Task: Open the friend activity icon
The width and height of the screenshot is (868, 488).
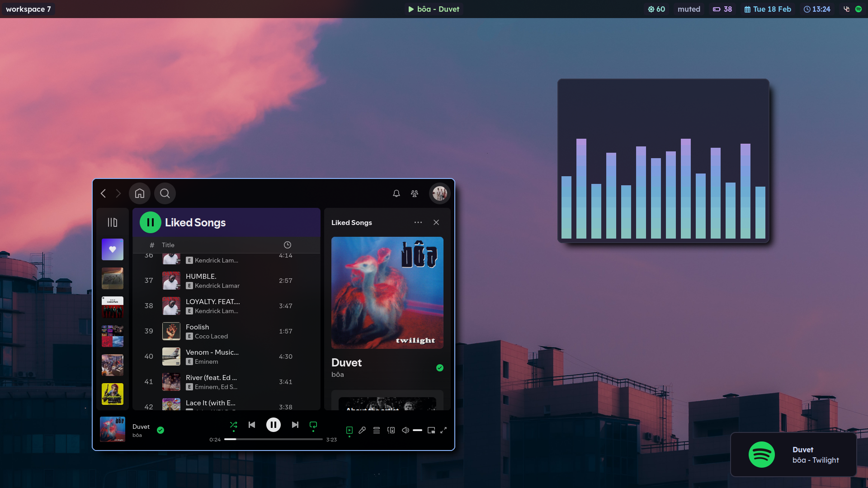Action: (x=415, y=193)
